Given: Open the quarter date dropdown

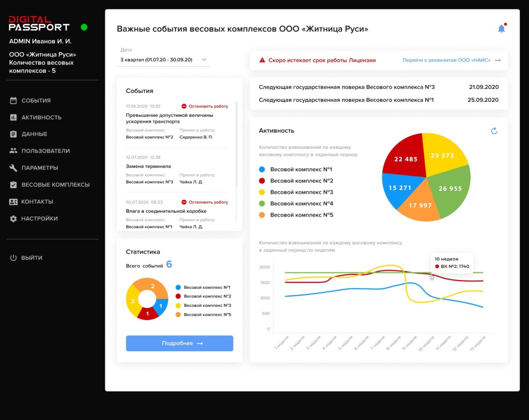Looking at the screenshot, I should (163, 60).
